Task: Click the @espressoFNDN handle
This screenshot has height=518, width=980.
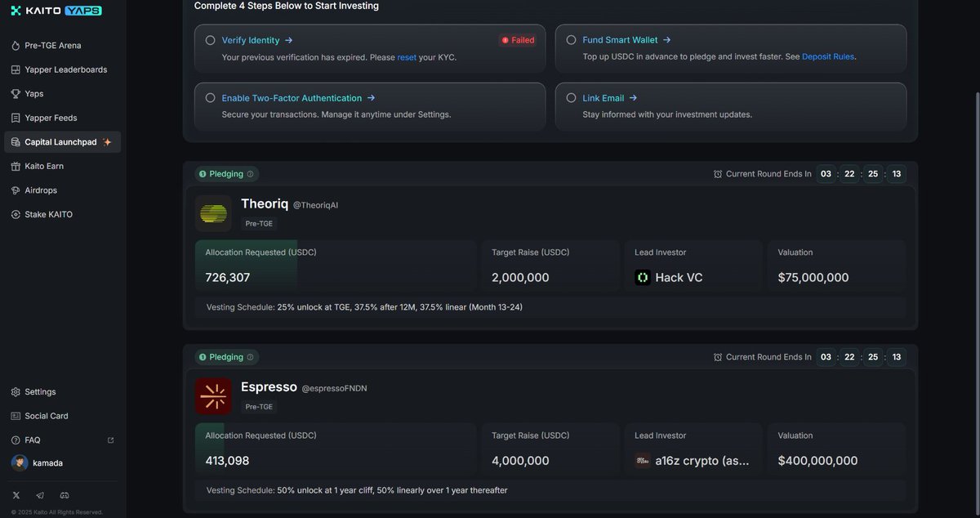Action: 334,388
